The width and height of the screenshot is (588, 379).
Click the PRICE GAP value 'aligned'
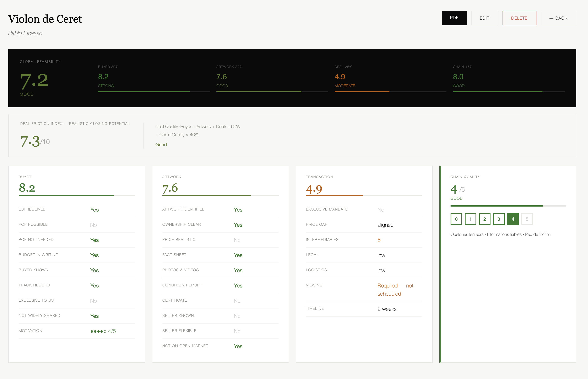pos(385,225)
